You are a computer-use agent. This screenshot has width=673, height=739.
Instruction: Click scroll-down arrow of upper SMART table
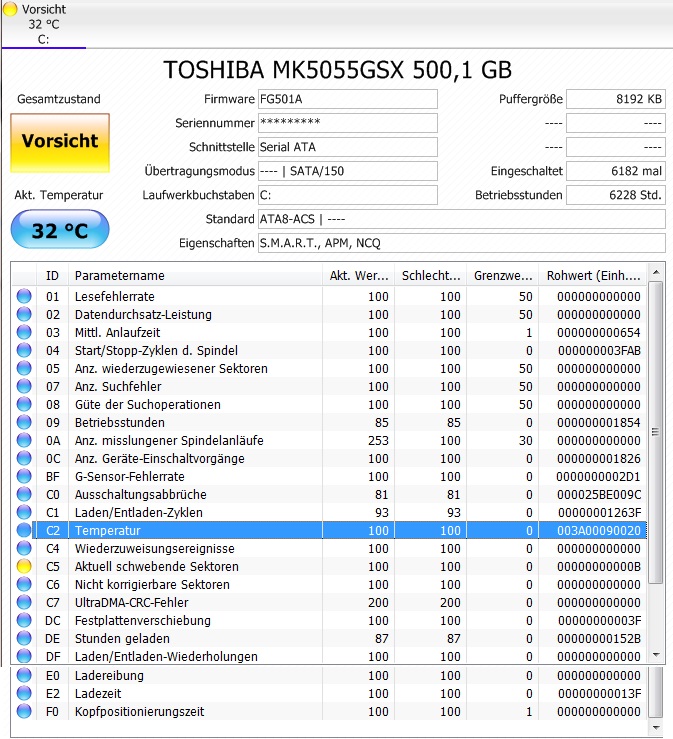coord(656,655)
